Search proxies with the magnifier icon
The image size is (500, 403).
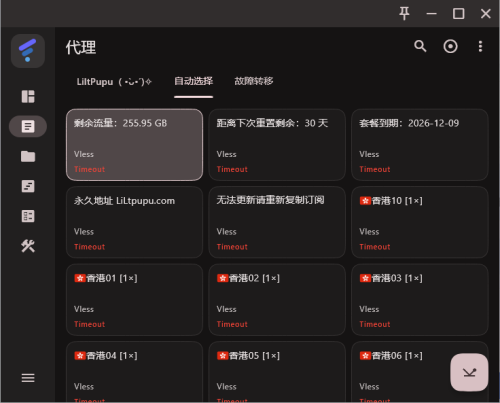420,46
